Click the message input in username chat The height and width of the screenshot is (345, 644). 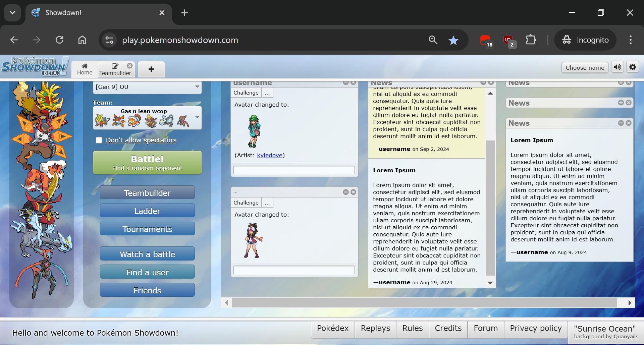(294, 170)
